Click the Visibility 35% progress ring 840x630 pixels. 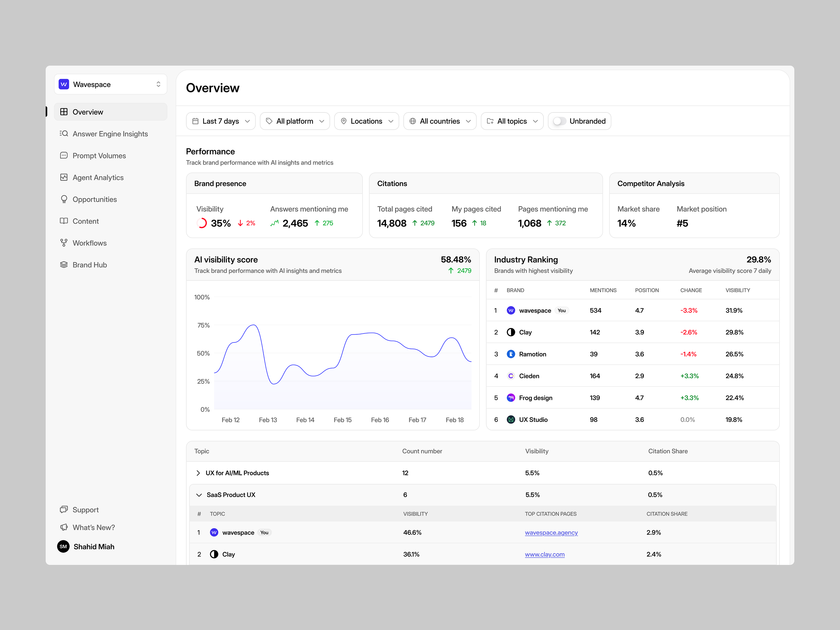pyautogui.click(x=202, y=223)
